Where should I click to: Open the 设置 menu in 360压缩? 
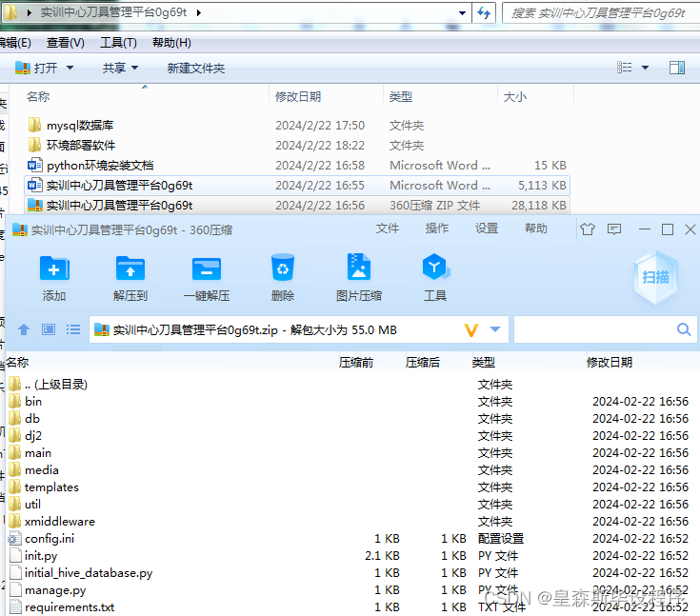point(487,229)
